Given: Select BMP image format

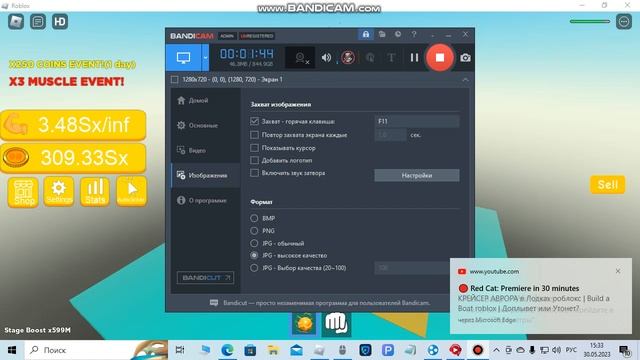Looking at the screenshot, I should (254, 218).
